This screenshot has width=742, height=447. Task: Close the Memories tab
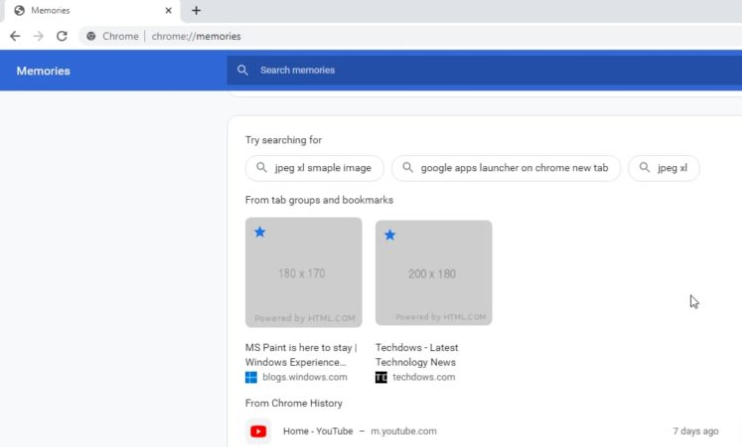coord(168,11)
